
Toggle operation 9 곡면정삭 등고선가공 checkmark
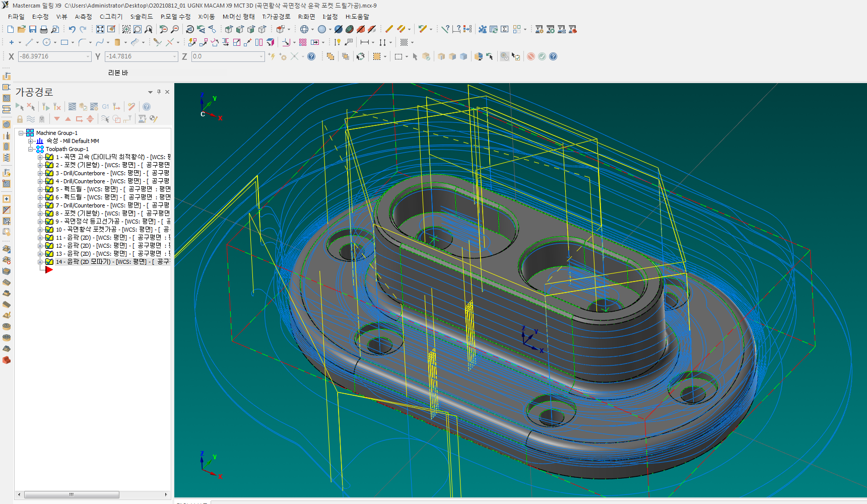[x=49, y=222]
